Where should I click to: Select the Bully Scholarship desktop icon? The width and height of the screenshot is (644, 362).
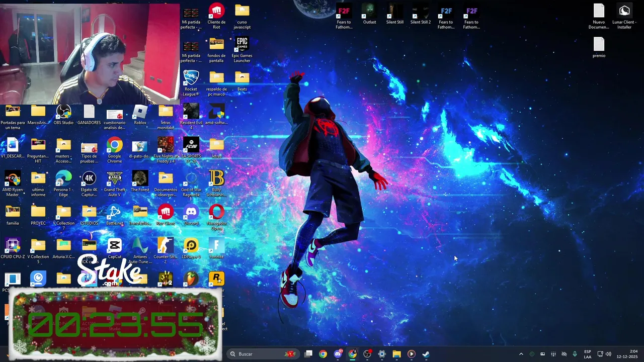point(216,185)
